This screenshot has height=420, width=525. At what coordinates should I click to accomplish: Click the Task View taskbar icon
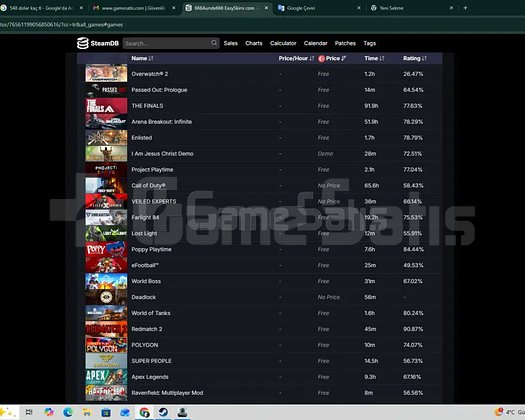tap(29, 412)
